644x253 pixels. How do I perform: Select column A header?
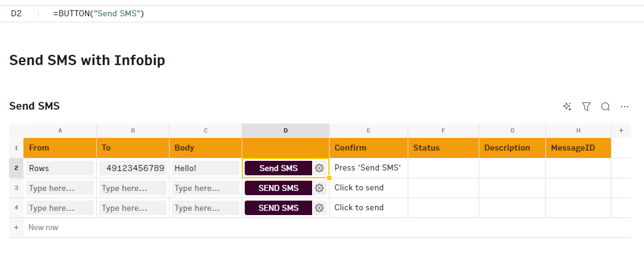pos(60,130)
